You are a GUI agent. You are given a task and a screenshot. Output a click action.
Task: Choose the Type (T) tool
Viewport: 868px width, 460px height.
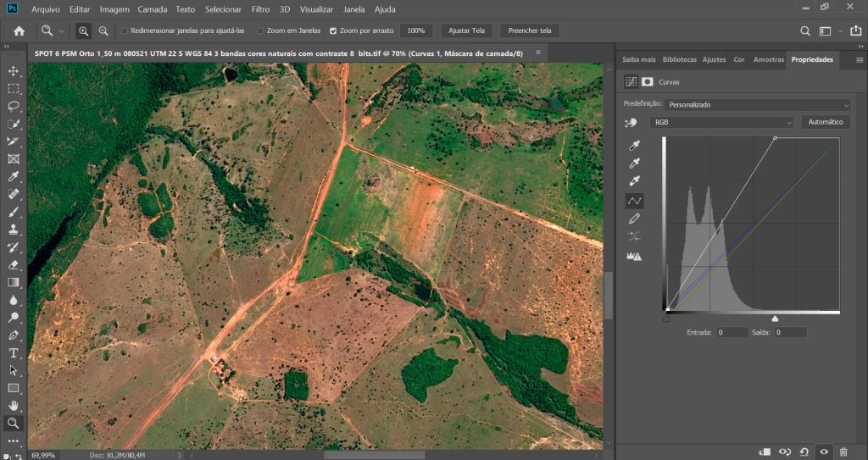coord(14,352)
